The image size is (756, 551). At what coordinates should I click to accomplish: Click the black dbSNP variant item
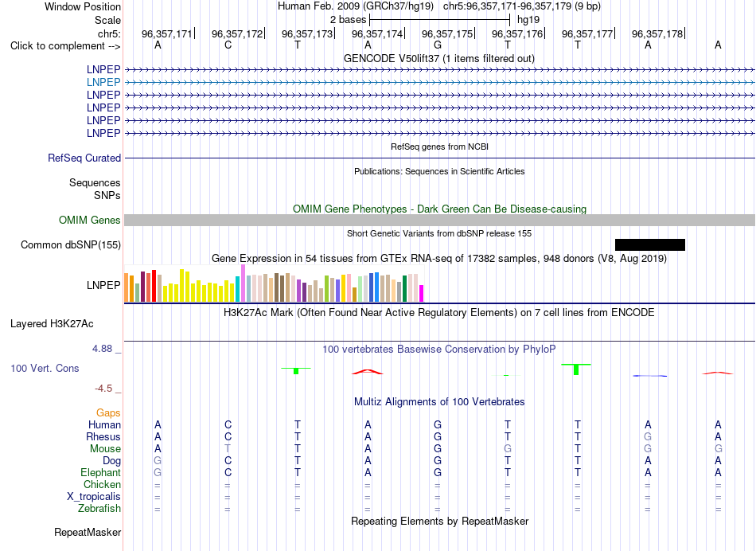[650, 244]
